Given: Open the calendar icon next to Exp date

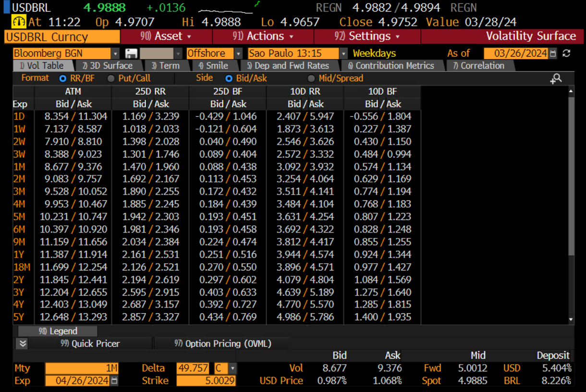Looking at the screenshot, I should (114, 381).
